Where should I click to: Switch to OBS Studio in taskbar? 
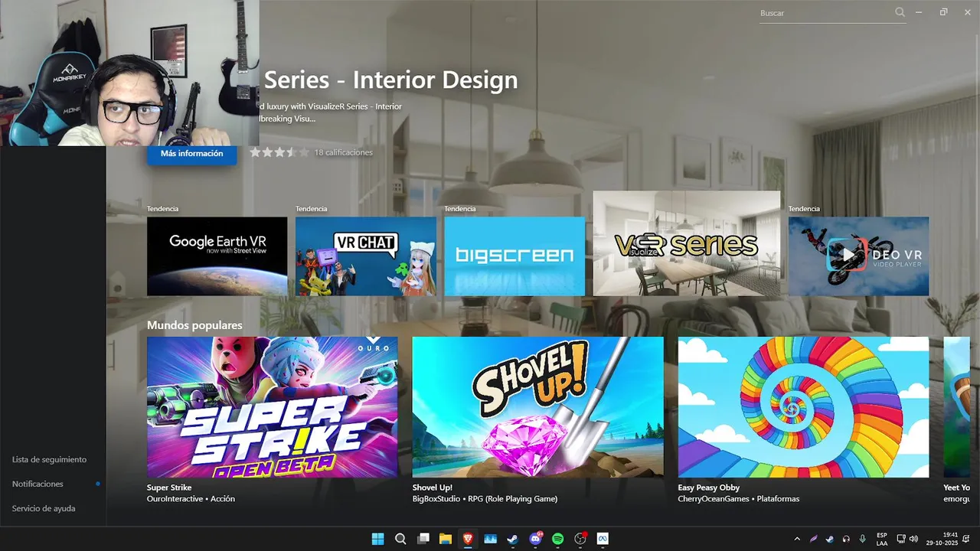tap(580, 539)
